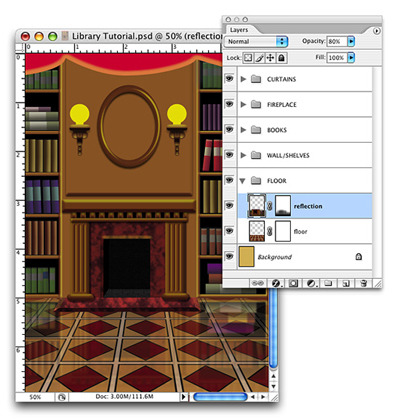Expand the FIREPLACE layer group

[243, 104]
